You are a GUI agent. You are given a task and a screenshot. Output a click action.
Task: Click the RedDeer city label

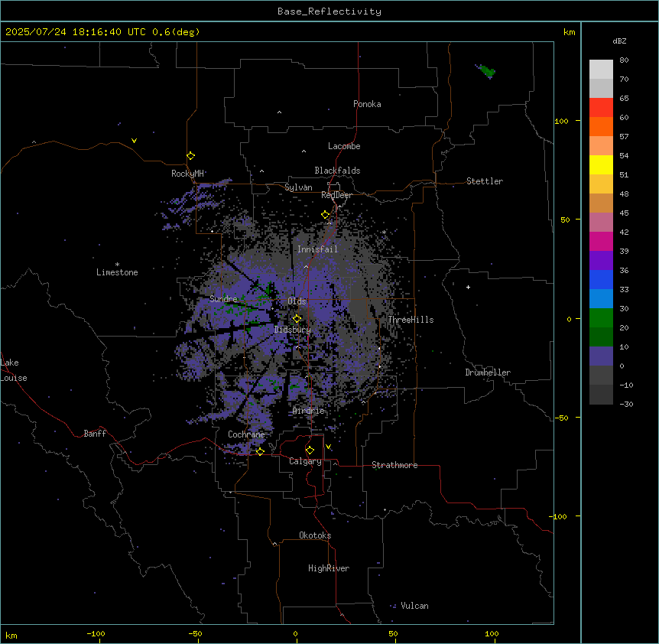pos(336,195)
